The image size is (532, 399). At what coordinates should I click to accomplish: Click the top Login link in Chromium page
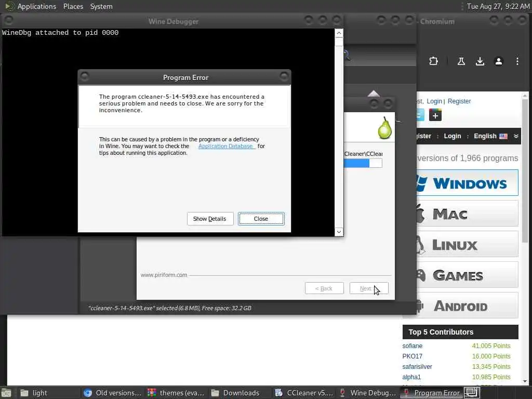434,101
